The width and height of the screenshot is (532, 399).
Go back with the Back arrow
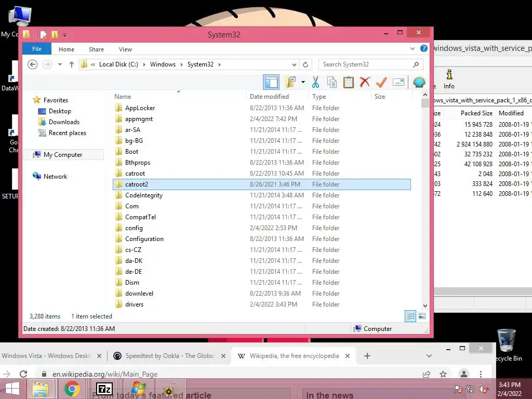(32, 64)
